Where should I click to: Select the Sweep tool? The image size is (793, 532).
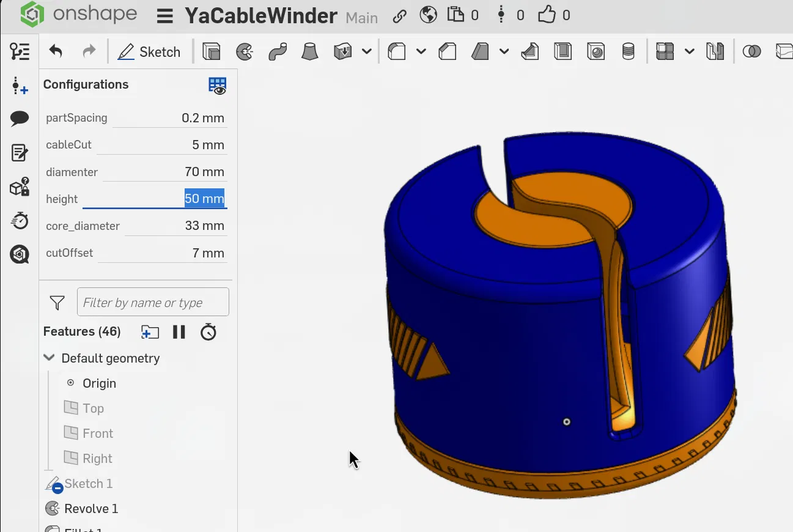click(278, 51)
